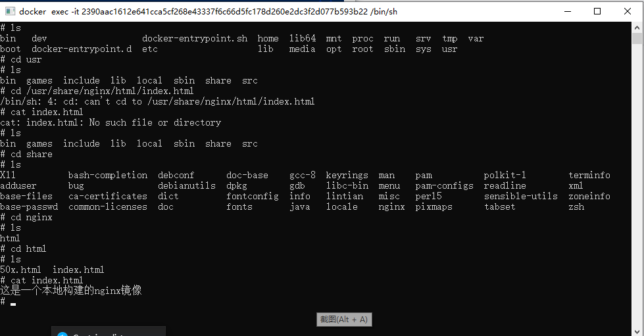Click the '这是一个本地构建的nginx镜像' output line
The image size is (644, 336).
pyautogui.click(x=71, y=291)
